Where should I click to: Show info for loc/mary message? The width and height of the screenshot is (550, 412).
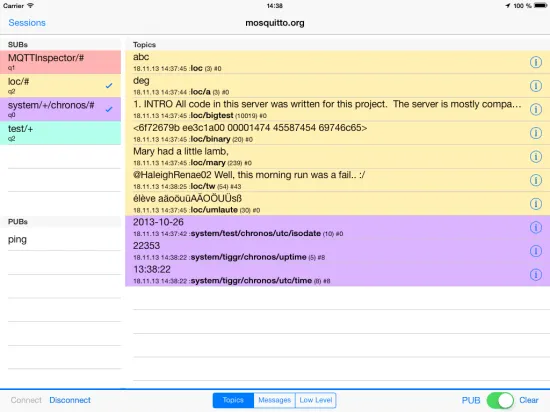[x=536, y=156]
